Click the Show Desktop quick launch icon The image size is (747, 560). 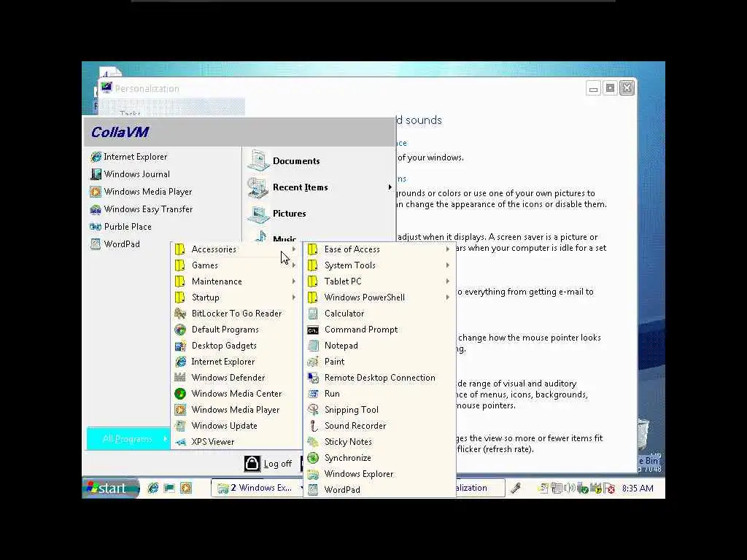(x=169, y=488)
